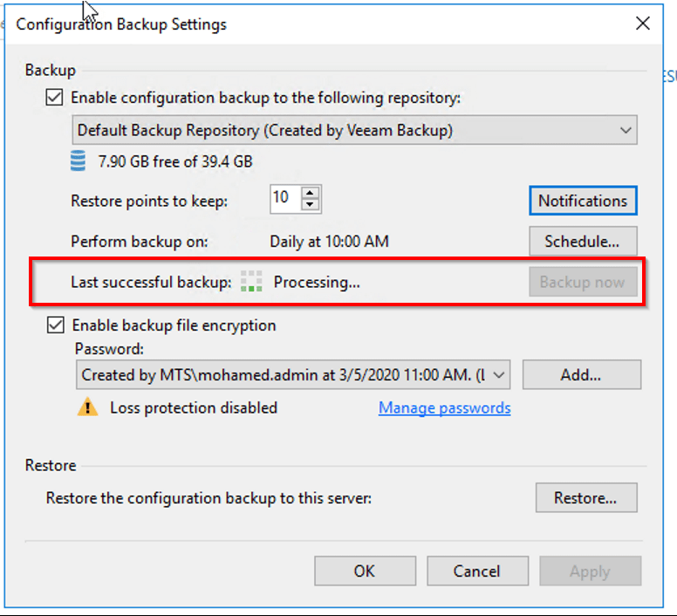The height and width of the screenshot is (616, 677).
Task: Toggle Enable configuration backup checkbox
Action: click(x=55, y=98)
